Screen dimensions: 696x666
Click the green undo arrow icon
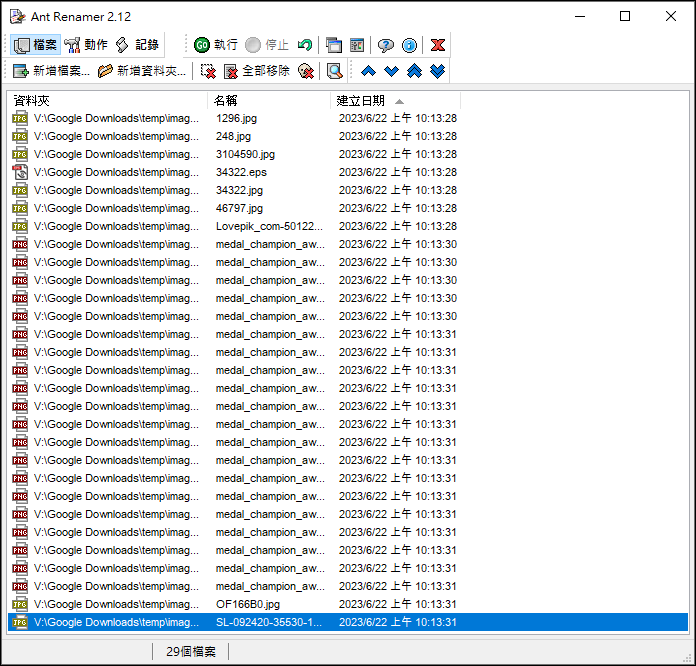click(305, 45)
